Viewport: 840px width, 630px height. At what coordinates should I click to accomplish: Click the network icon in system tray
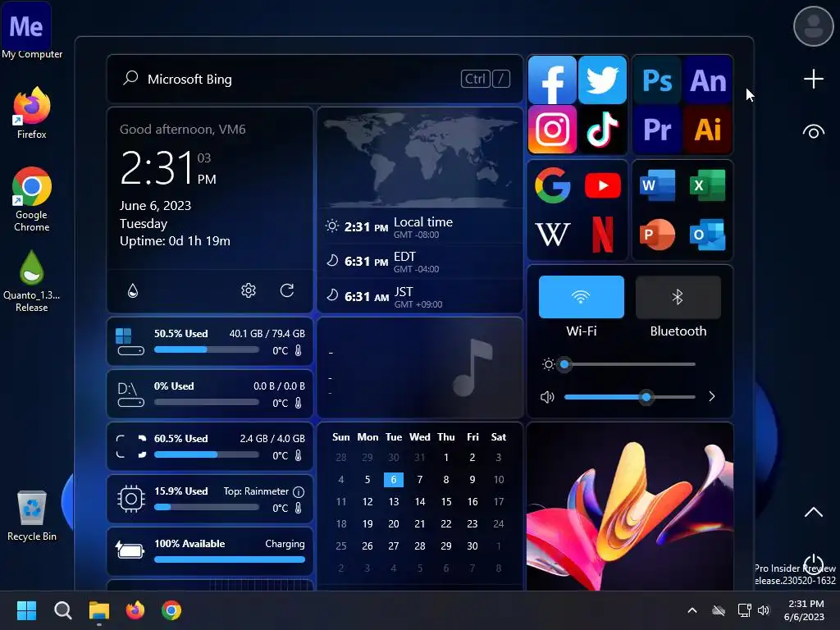pyautogui.click(x=744, y=610)
